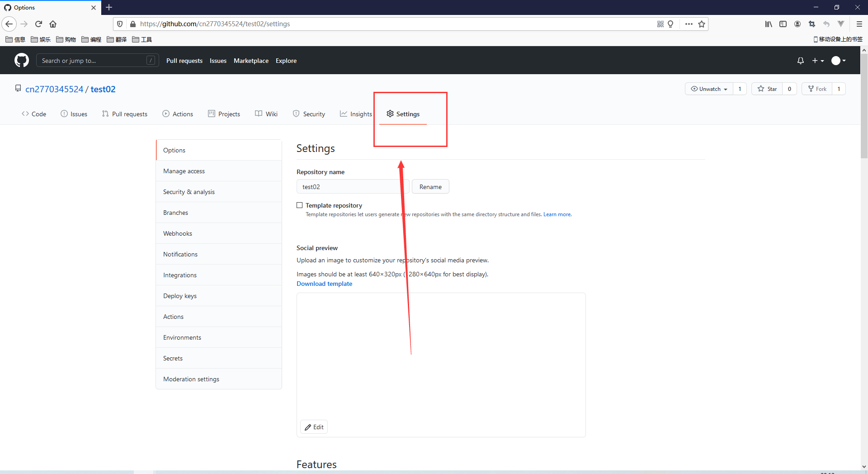This screenshot has height=474, width=868.
Task: Go to the browser home icon
Action: tap(53, 24)
